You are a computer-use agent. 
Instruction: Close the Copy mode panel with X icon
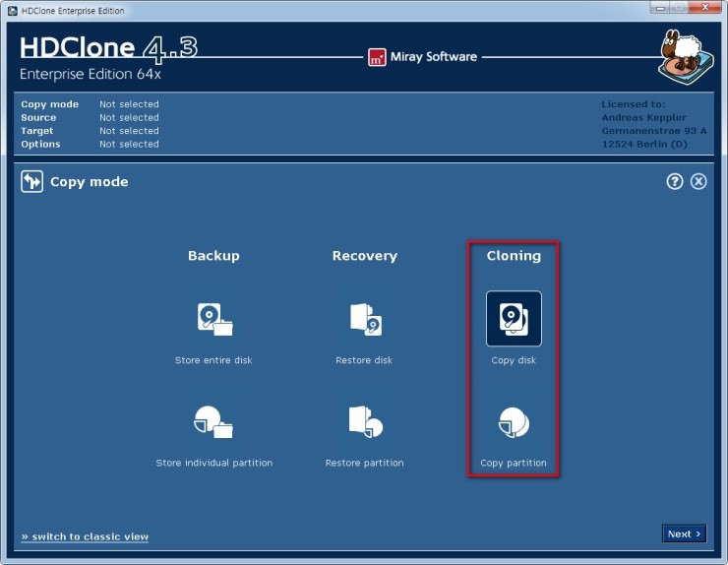point(698,181)
